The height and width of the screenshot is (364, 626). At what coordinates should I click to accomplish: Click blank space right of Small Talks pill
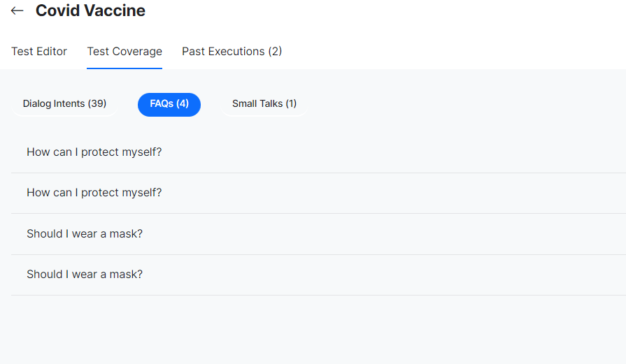click(455, 104)
